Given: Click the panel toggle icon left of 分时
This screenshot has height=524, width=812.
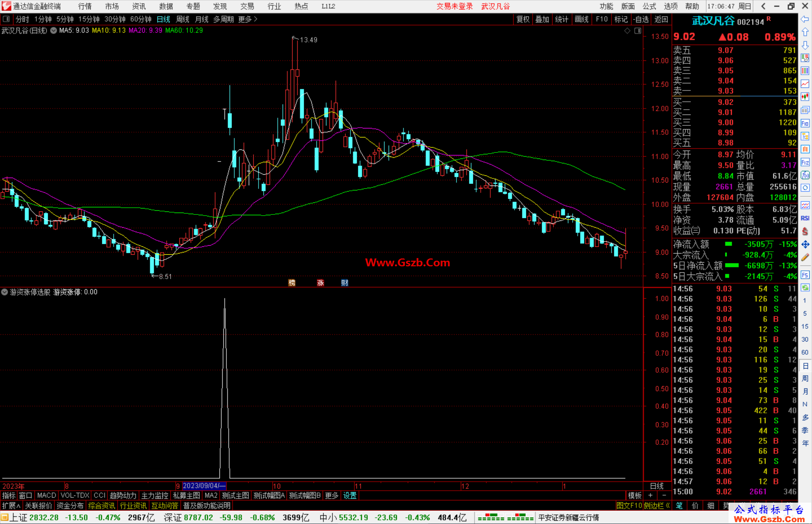Looking at the screenshot, I should coord(6,19).
